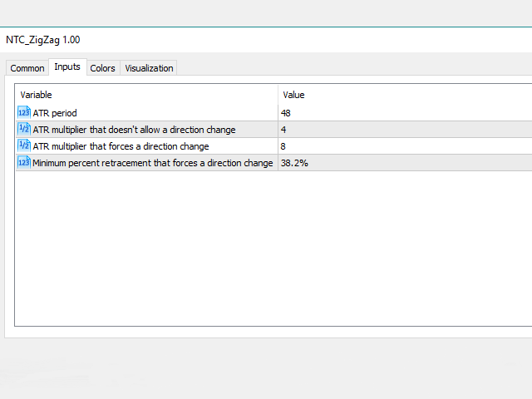This screenshot has width=532, height=399.
Task: Click the icon beside the doesn't-allow ATR multiplier
Action: point(23,130)
